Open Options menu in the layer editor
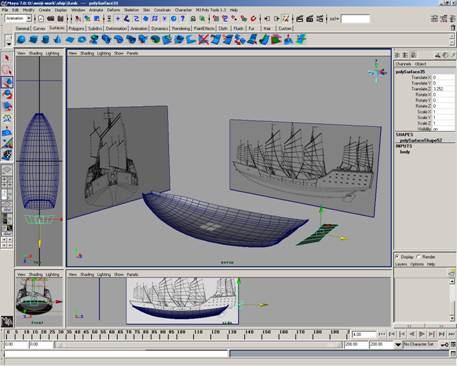The image size is (457, 366). [x=417, y=264]
